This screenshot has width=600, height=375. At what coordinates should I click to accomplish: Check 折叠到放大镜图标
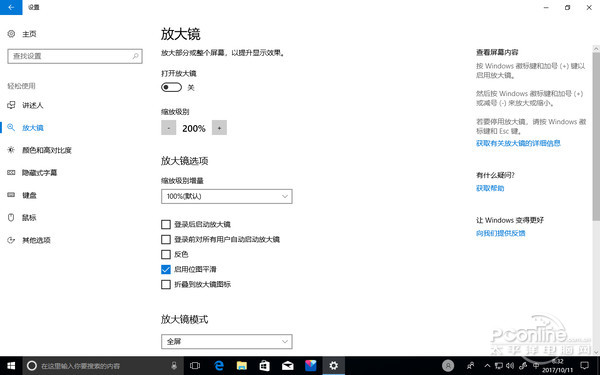(166, 284)
